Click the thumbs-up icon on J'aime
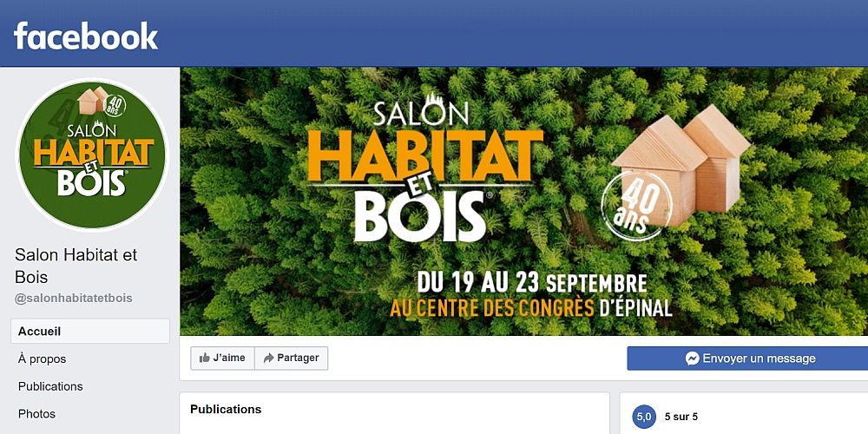 tap(205, 358)
